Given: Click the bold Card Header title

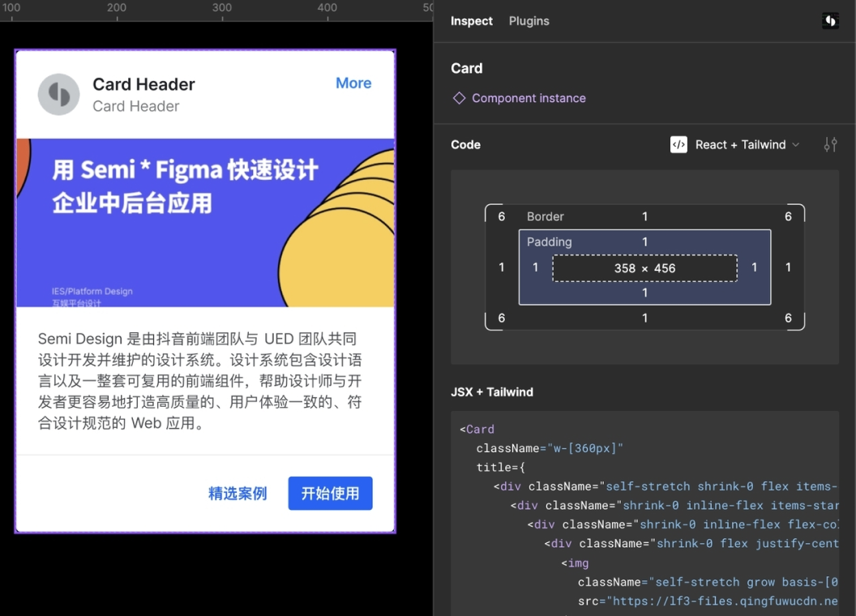Looking at the screenshot, I should [143, 84].
